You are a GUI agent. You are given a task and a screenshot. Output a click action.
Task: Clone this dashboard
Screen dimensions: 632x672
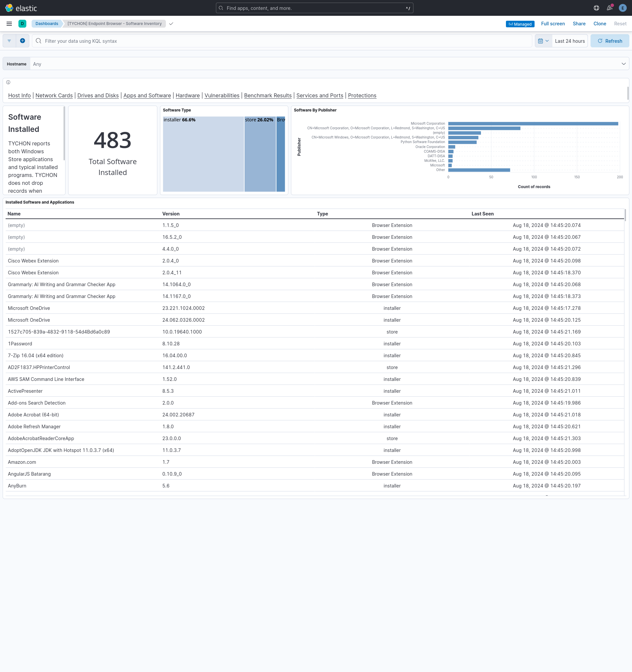(599, 24)
